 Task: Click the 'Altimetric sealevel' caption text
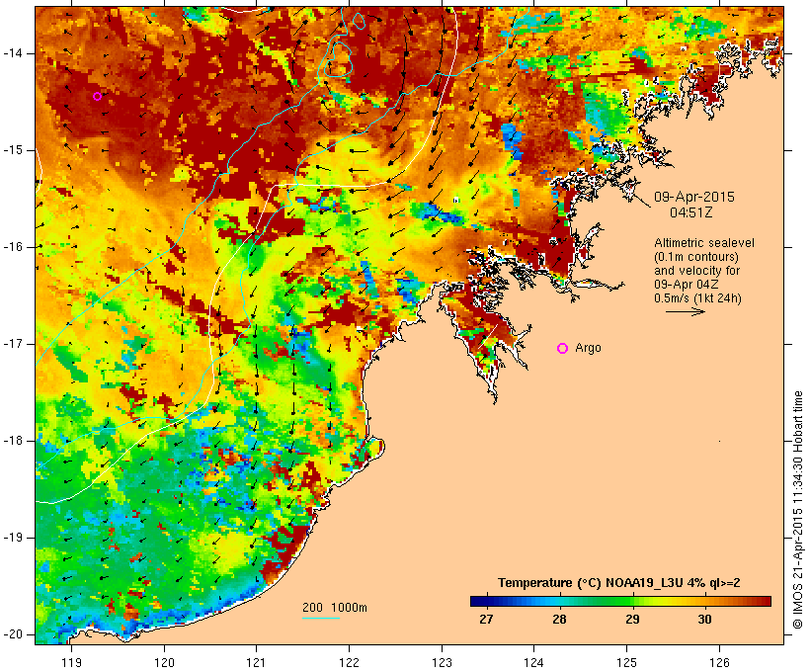pyautogui.click(x=704, y=243)
